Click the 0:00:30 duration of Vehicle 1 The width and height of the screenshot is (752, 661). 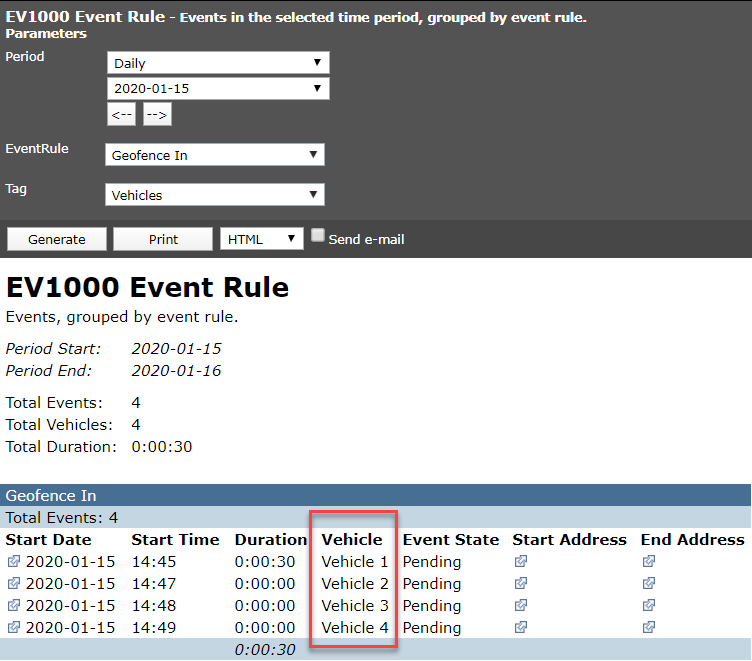coord(265,561)
